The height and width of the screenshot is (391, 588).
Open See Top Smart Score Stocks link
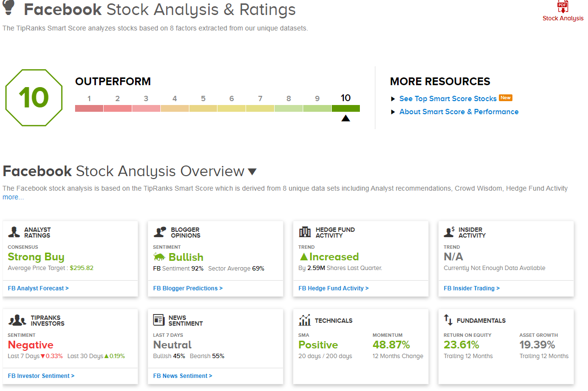(x=448, y=99)
